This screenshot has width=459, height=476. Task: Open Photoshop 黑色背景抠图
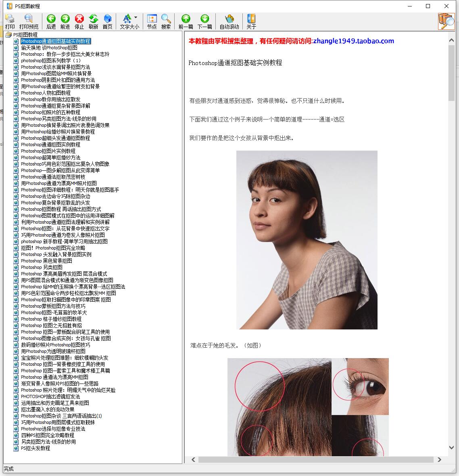pyautogui.click(x=46, y=261)
